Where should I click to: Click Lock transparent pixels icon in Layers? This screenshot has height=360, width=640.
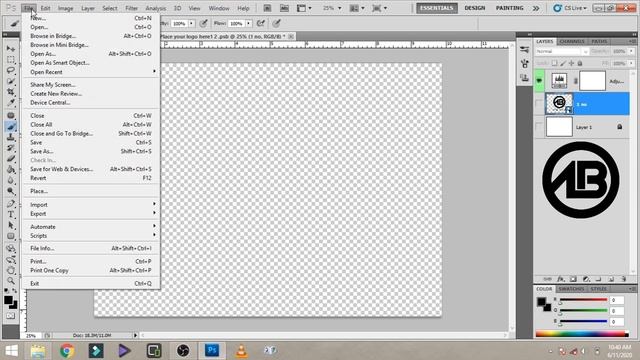554,63
